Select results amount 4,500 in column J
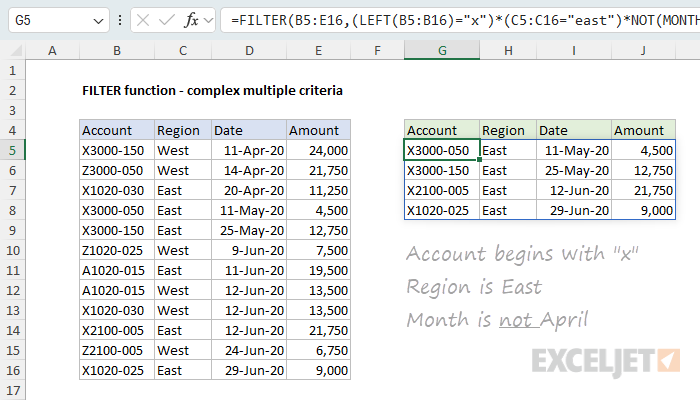700x400 pixels. tap(643, 150)
